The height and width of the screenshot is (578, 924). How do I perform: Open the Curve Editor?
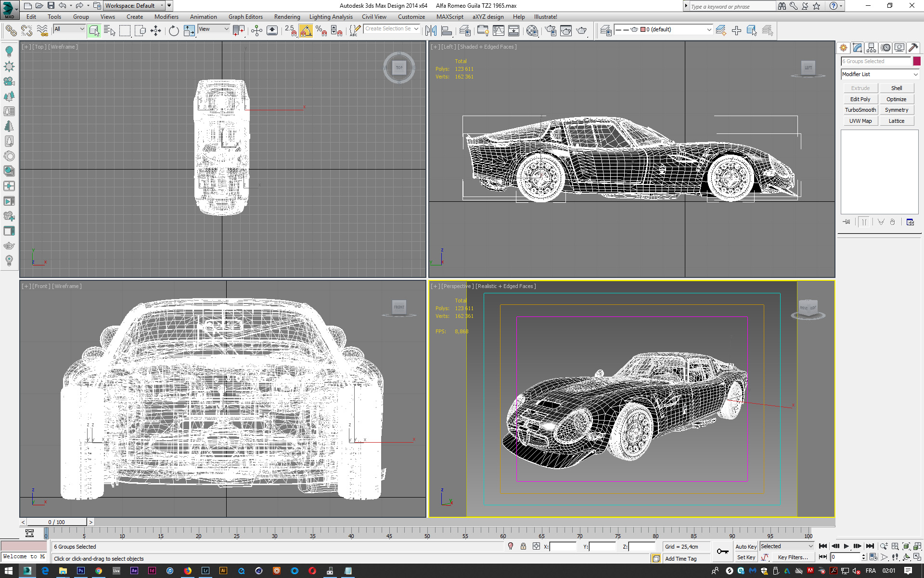click(499, 31)
